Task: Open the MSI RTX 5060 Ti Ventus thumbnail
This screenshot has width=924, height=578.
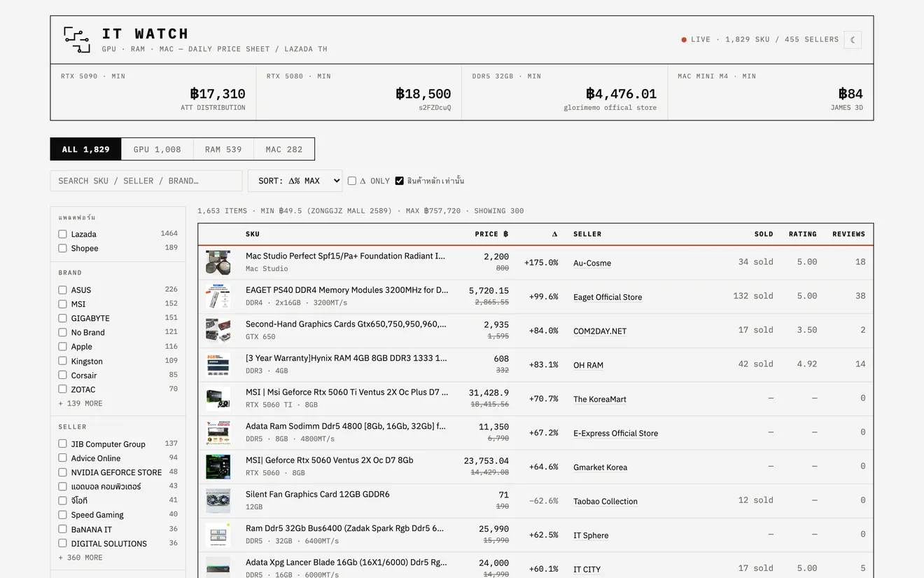Action: (x=218, y=399)
